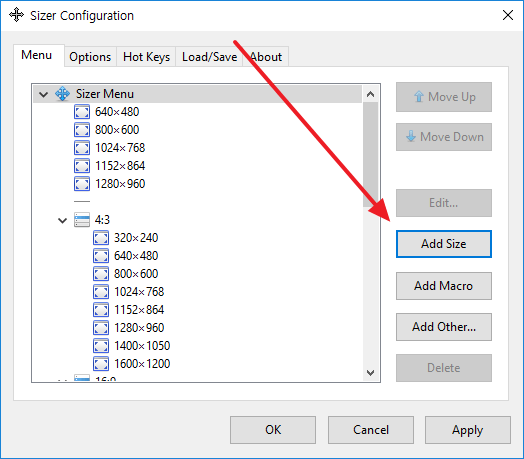Open the Hot Keys tab
This screenshot has height=459, width=524.
coord(146,57)
